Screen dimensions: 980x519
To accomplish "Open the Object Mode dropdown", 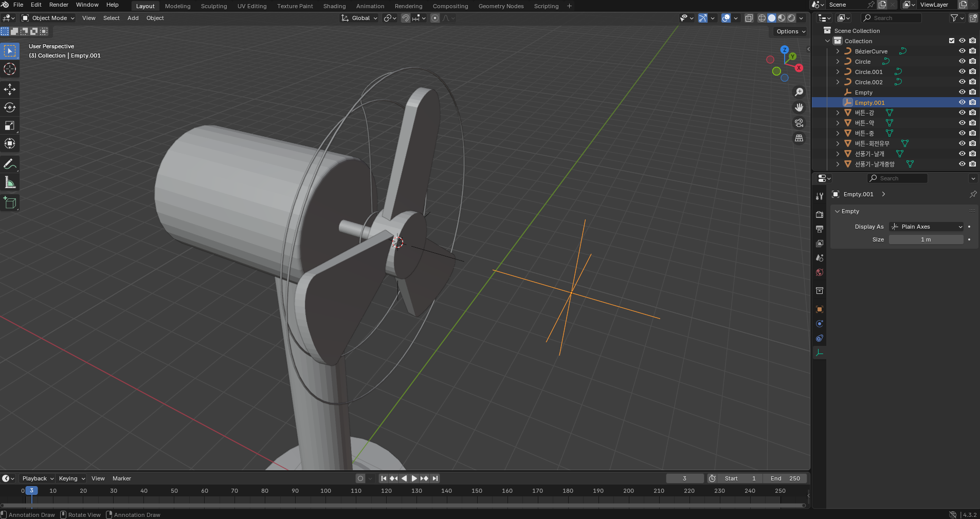I will [x=48, y=18].
